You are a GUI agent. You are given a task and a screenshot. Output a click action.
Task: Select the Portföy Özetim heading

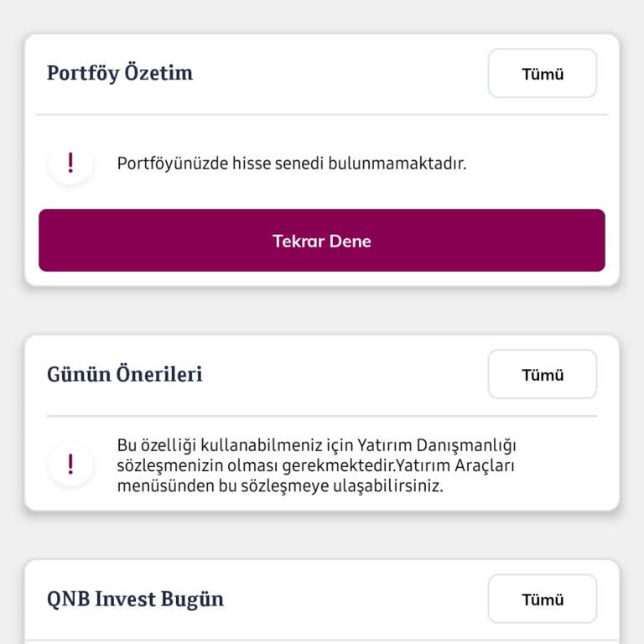pyautogui.click(x=120, y=73)
